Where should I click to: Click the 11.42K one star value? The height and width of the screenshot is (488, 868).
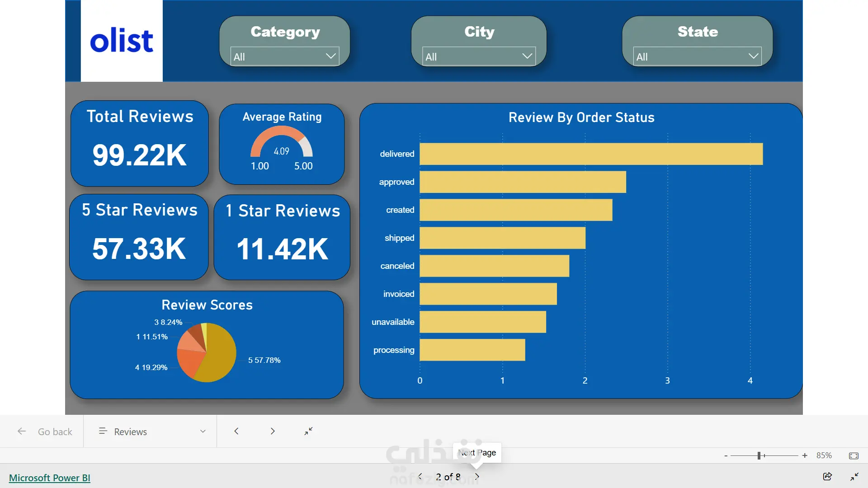[282, 249]
